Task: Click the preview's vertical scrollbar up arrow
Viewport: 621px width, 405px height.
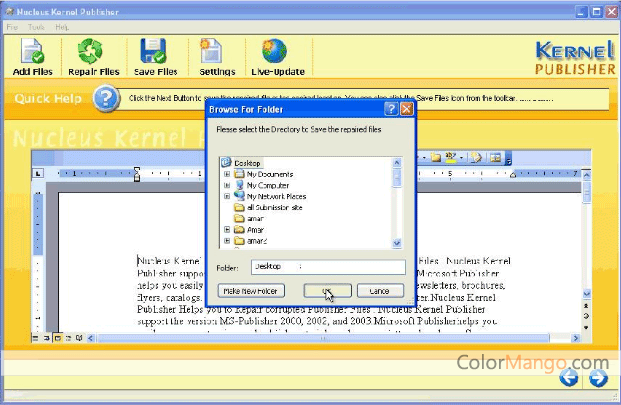Action: click(587, 175)
